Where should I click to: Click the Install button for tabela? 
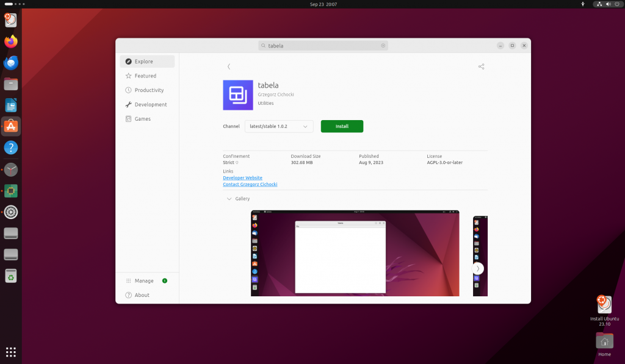coord(342,126)
